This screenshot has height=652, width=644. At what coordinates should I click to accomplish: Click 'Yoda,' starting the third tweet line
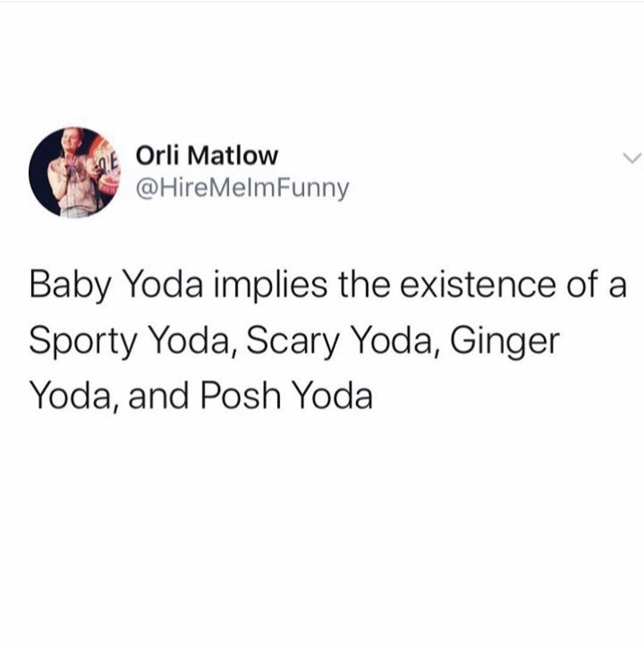[x=73, y=396]
